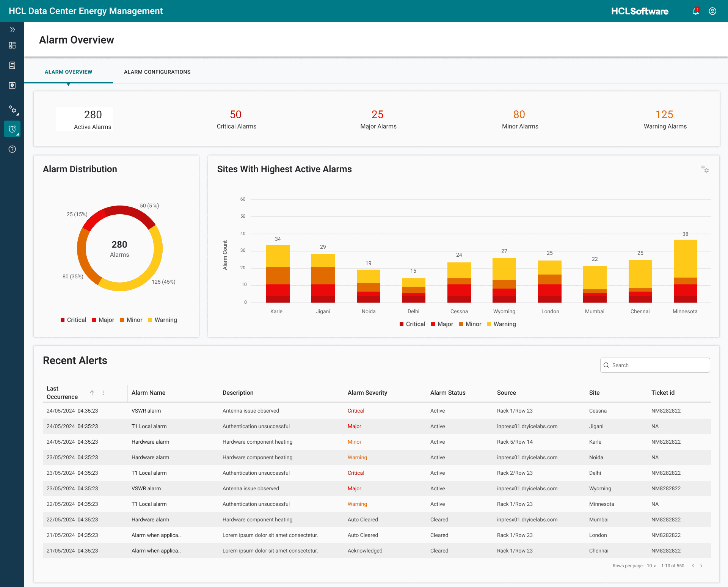This screenshot has height=587, width=728.
Task: Click the Alarm Name column header
Action: 149,393
